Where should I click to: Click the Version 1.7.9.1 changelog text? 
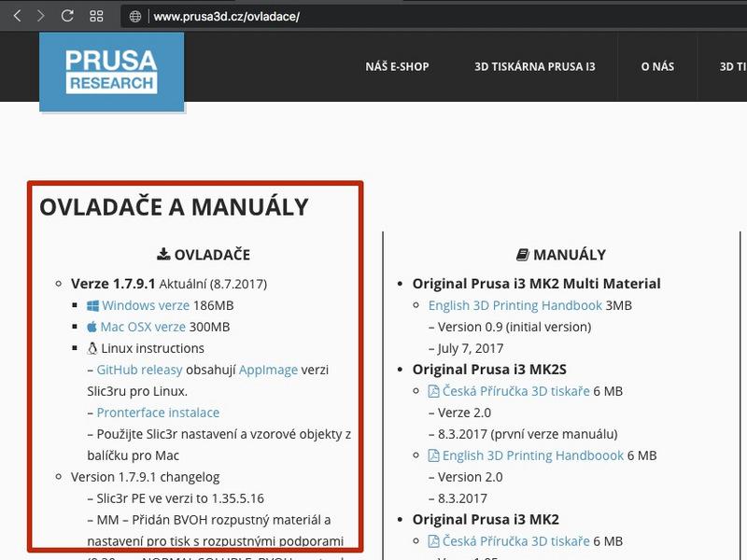[x=146, y=477]
